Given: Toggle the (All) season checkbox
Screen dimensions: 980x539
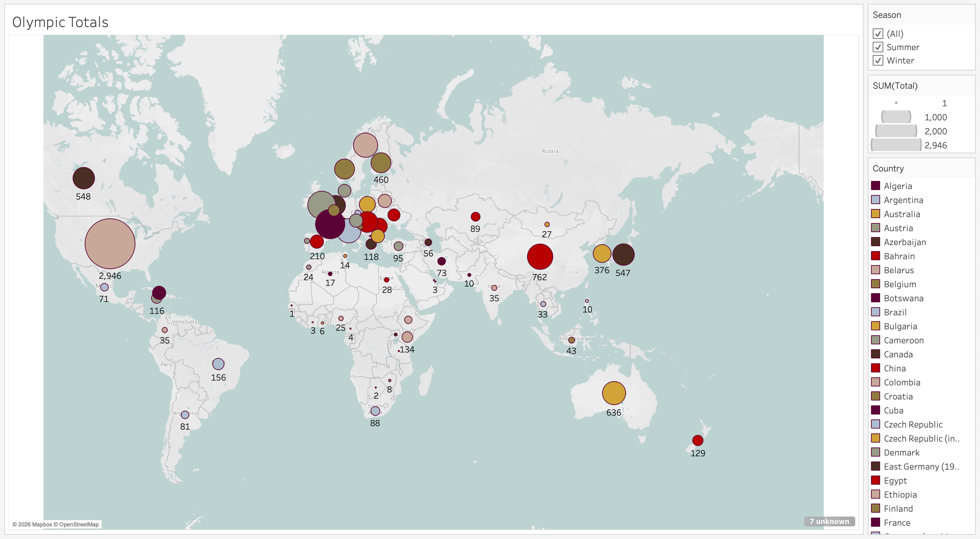Looking at the screenshot, I should click(x=878, y=34).
